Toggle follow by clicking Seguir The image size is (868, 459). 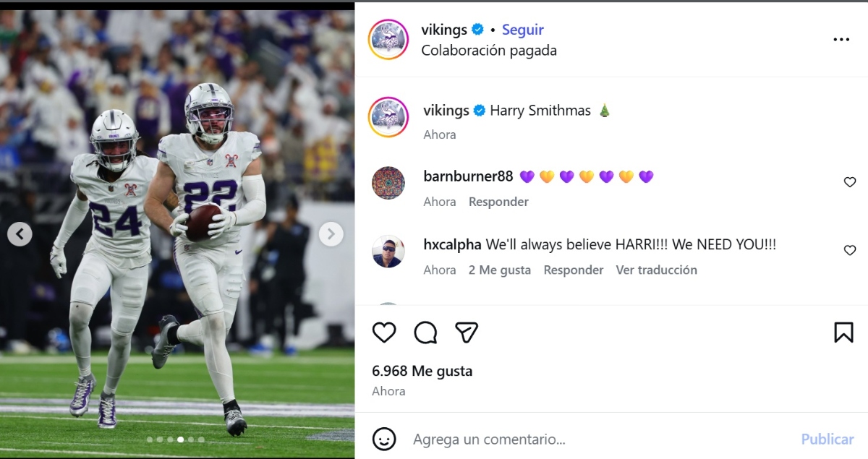click(x=522, y=30)
